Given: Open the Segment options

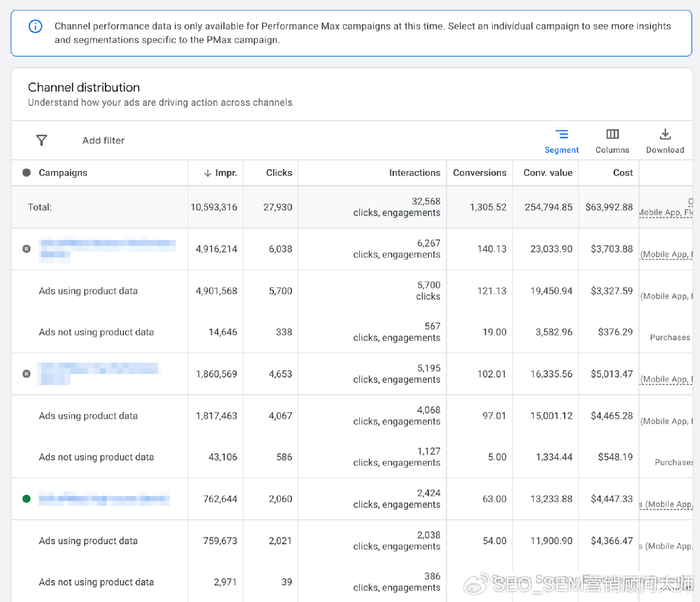Looking at the screenshot, I should [561, 140].
